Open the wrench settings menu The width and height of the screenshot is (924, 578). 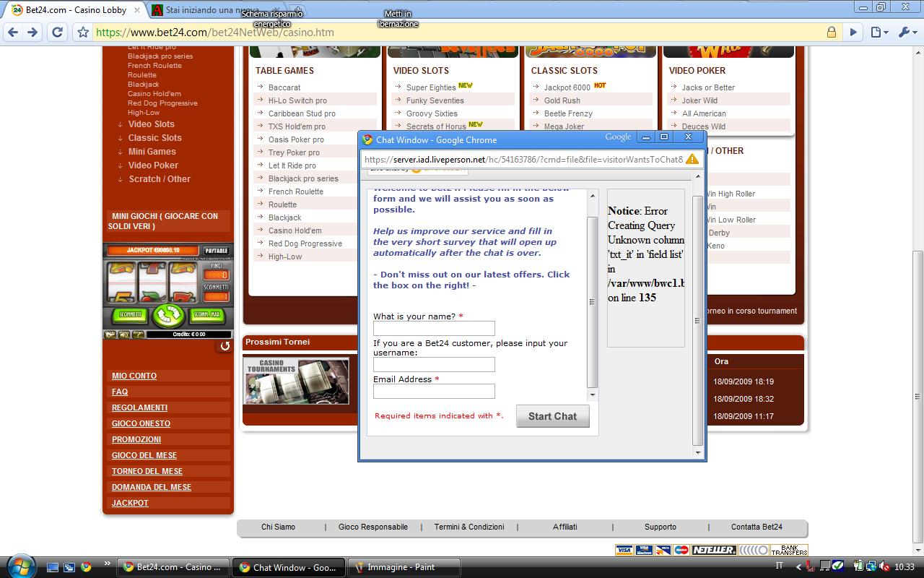906,33
